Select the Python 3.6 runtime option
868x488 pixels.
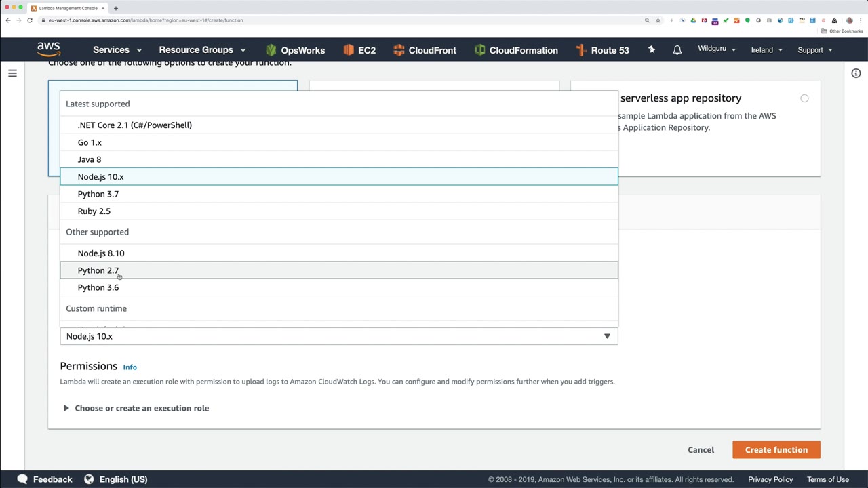pyautogui.click(x=339, y=287)
